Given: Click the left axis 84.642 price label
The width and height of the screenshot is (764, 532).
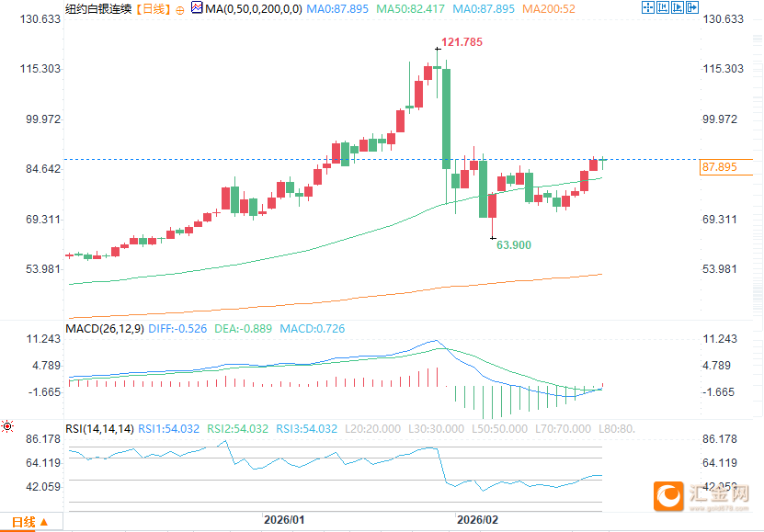Looking at the screenshot, I should (x=43, y=169).
